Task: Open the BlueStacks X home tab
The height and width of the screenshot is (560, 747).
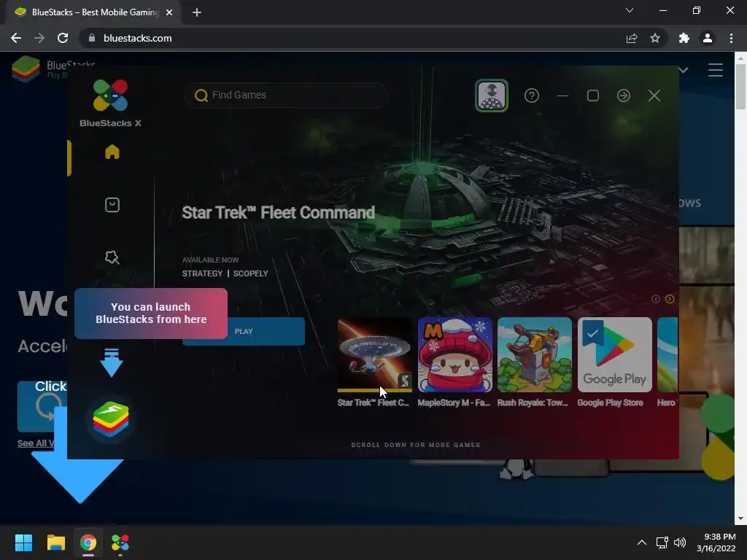Action: [x=112, y=152]
